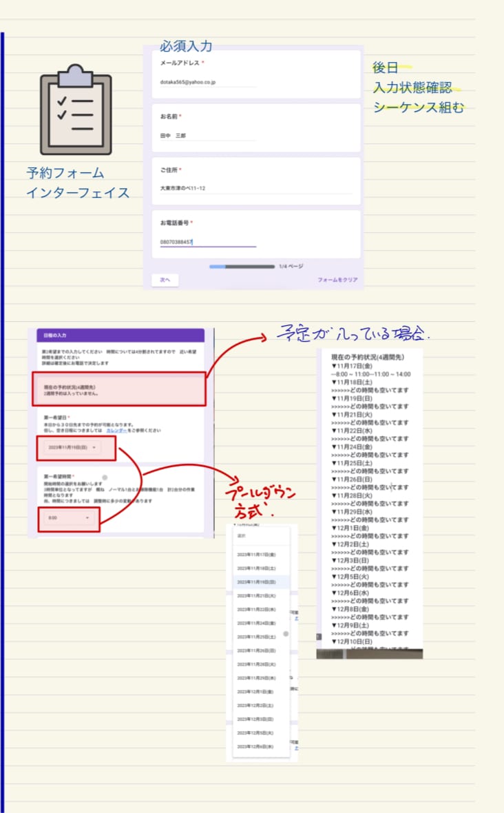Click the ▼12月9日(土) status row
Screen dimensions: 504x813
pyautogui.click(x=350, y=626)
